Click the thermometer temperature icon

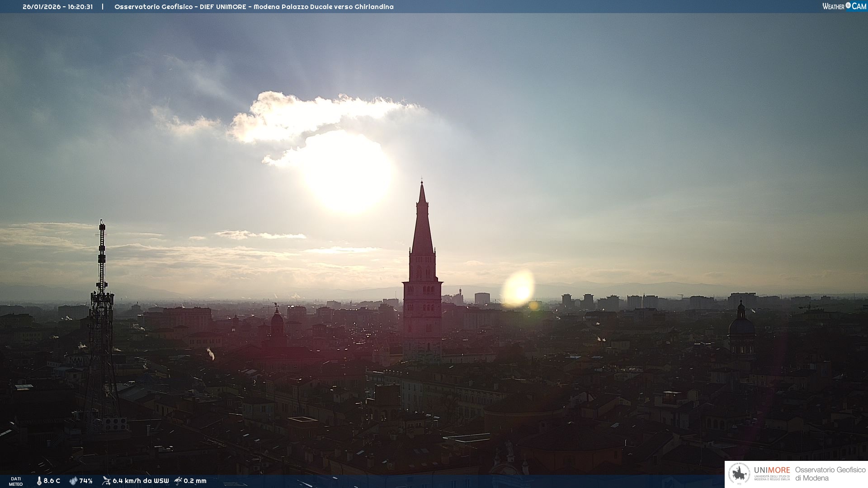(39, 481)
